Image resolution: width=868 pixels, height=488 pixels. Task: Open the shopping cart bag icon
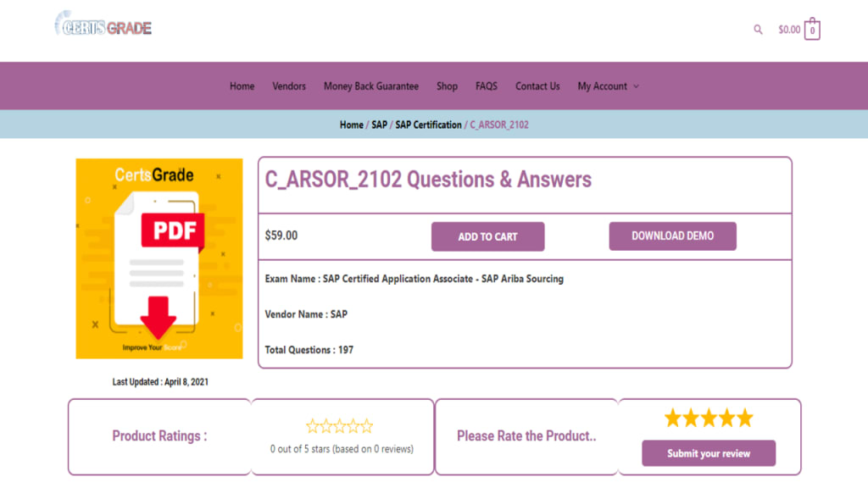812,29
